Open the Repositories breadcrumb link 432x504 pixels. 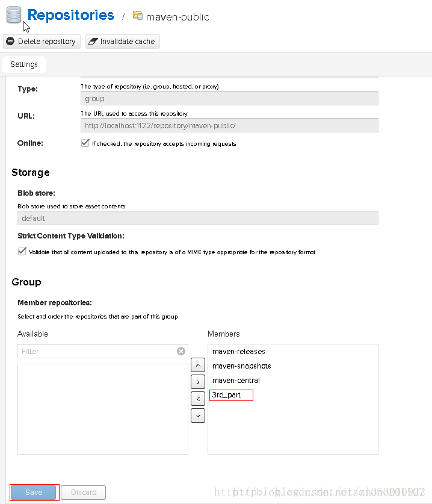pos(70,15)
